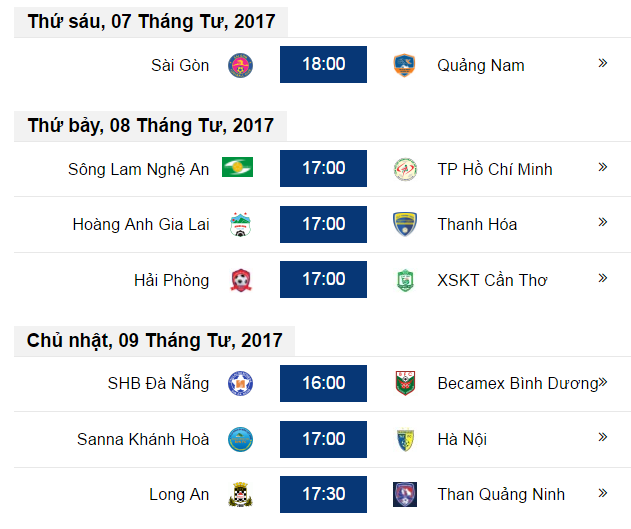Open the Becamex Bình Dương team link
The width and height of the screenshot is (631, 529).
tap(518, 383)
